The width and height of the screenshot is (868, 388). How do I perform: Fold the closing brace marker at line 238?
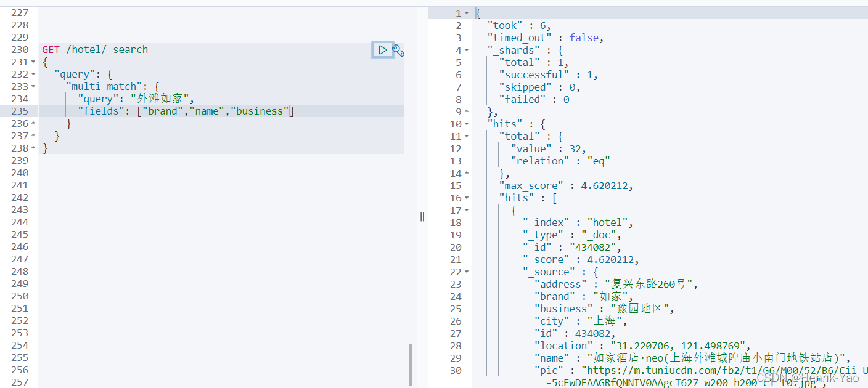pyautogui.click(x=33, y=148)
